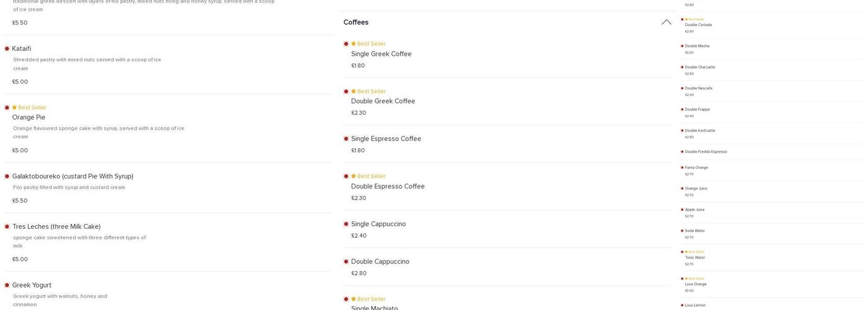Click the Best Seller star above Orange Pie
Image resolution: width=868 pixels, height=310 pixels.
[x=14, y=108]
